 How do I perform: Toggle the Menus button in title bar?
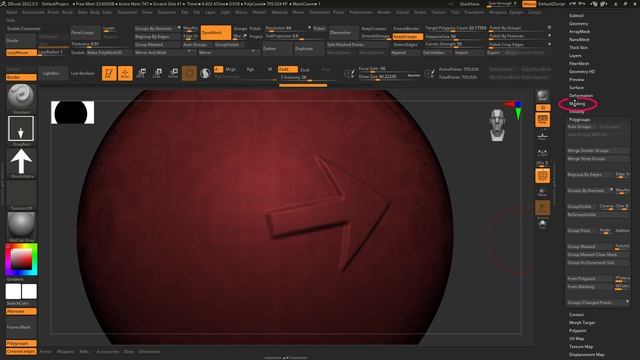click(x=529, y=4)
